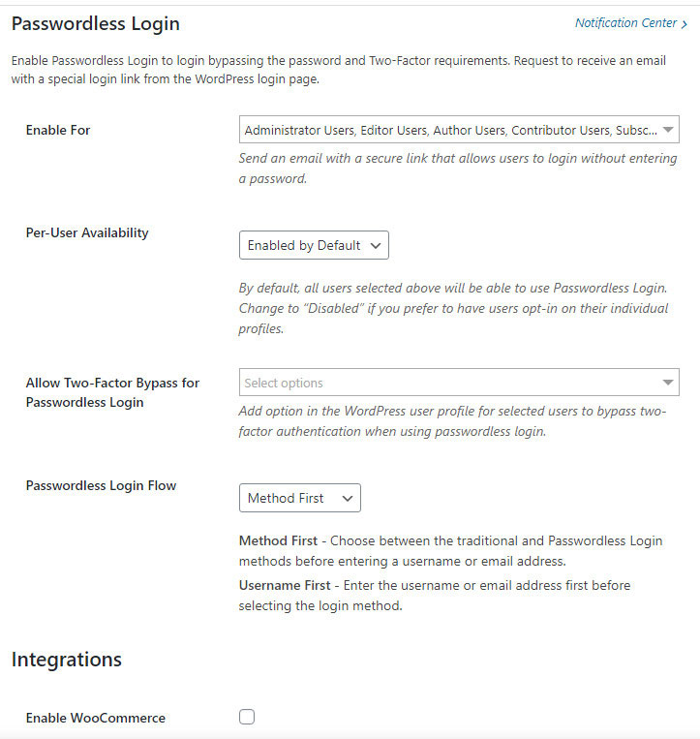
Task: Click the 'Per-User Availability' setting label
Action: coord(87,232)
